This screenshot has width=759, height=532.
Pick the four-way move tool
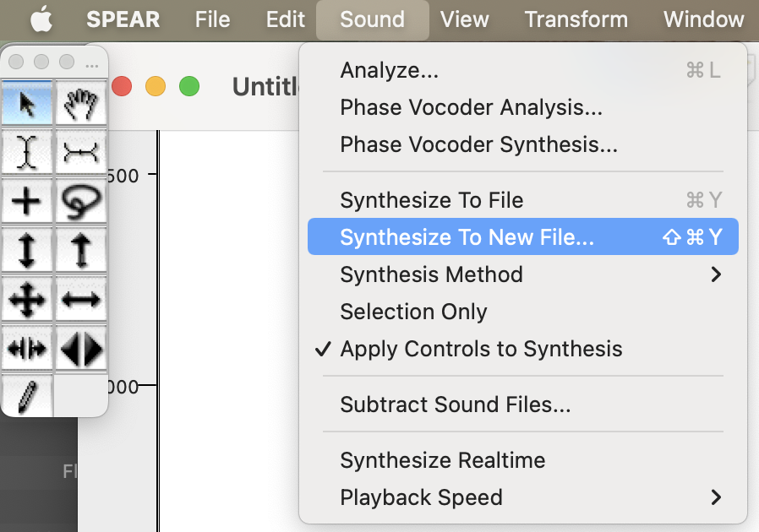pos(27,300)
